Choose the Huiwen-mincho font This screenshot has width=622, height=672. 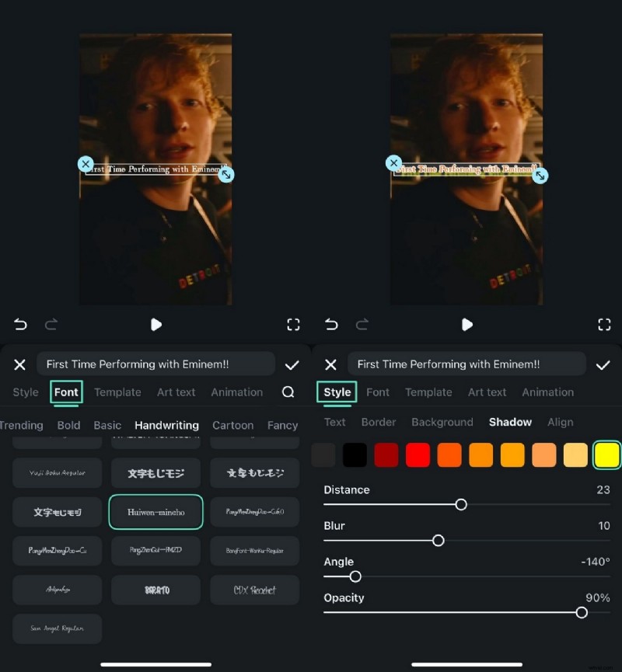[156, 512]
